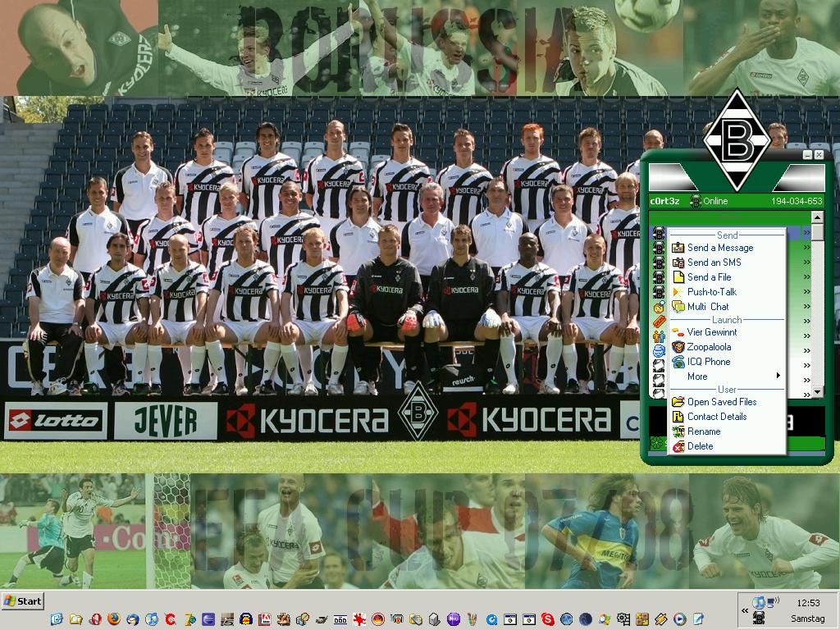
Task: Click the iTunes icon in the system tray
Action: click(x=758, y=603)
